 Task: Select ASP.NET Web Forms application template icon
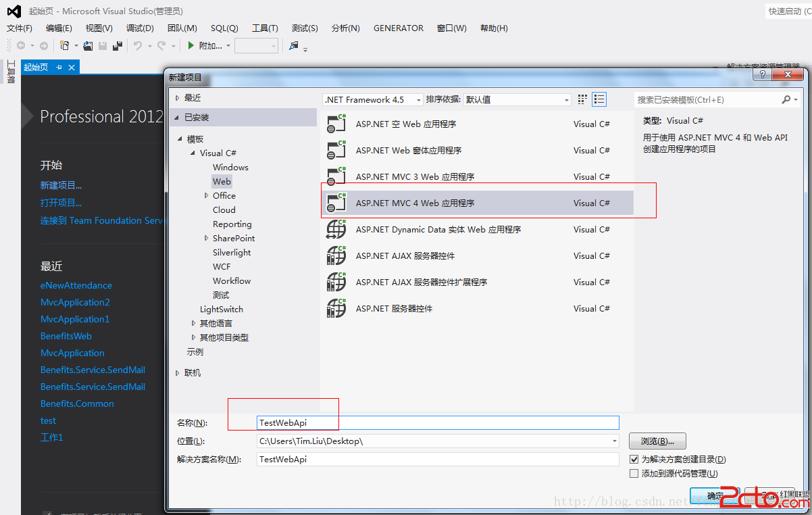point(336,151)
